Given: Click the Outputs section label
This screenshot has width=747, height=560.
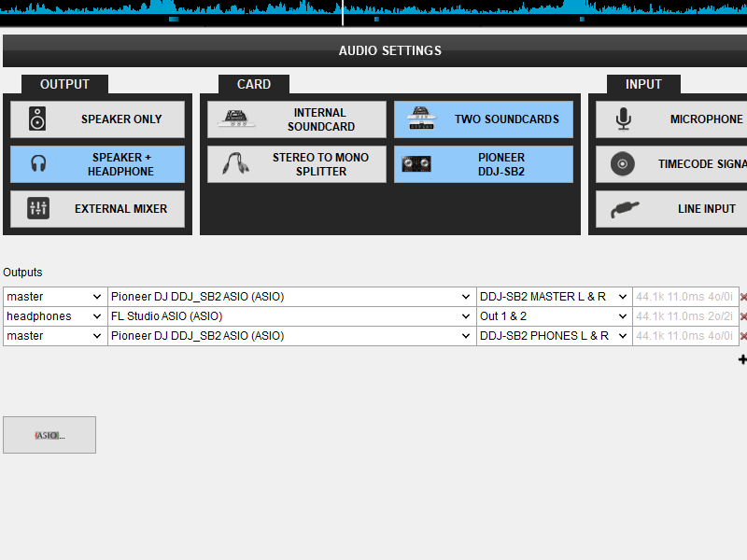Looking at the screenshot, I should [22, 273].
